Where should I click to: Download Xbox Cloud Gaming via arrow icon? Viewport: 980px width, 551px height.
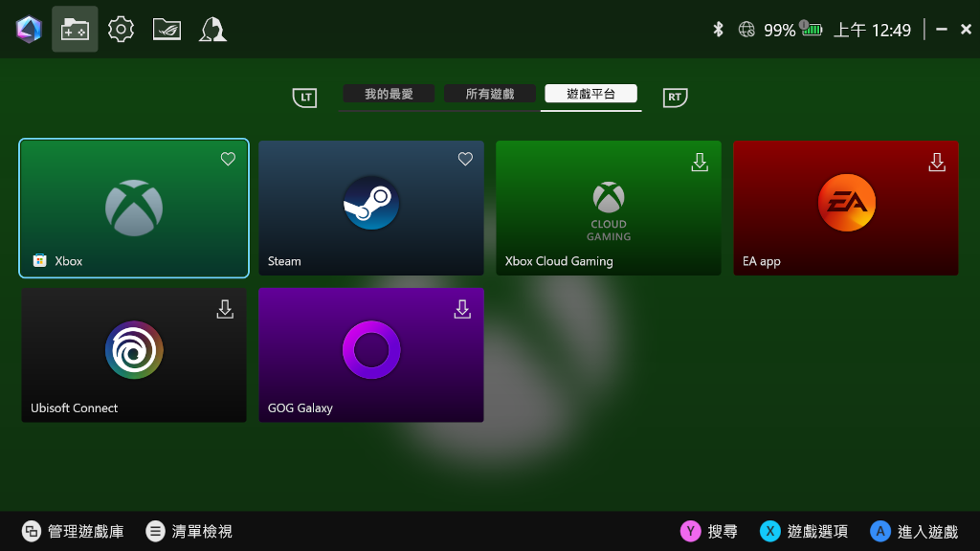pyautogui.click(x=700, y=163)
